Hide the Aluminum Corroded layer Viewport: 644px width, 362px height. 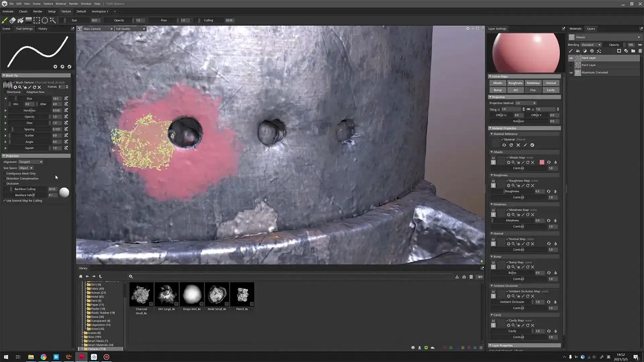click(x=571, y=72)
